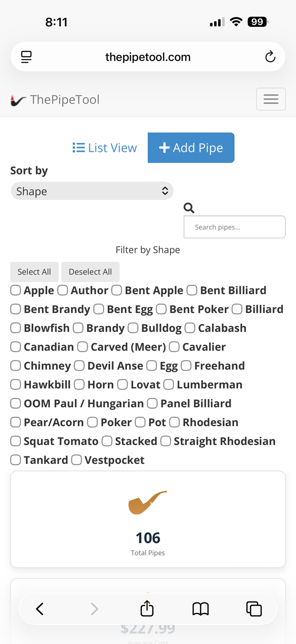The image size is (296, 644).
Task: Switch to List View
Action: click(x=104, y=148)
